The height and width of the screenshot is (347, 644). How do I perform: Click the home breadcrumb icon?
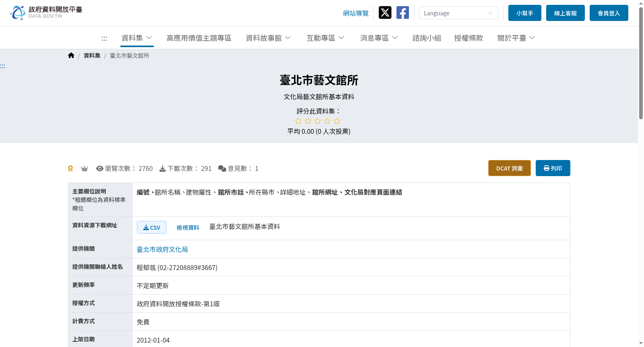click(71, 55)
